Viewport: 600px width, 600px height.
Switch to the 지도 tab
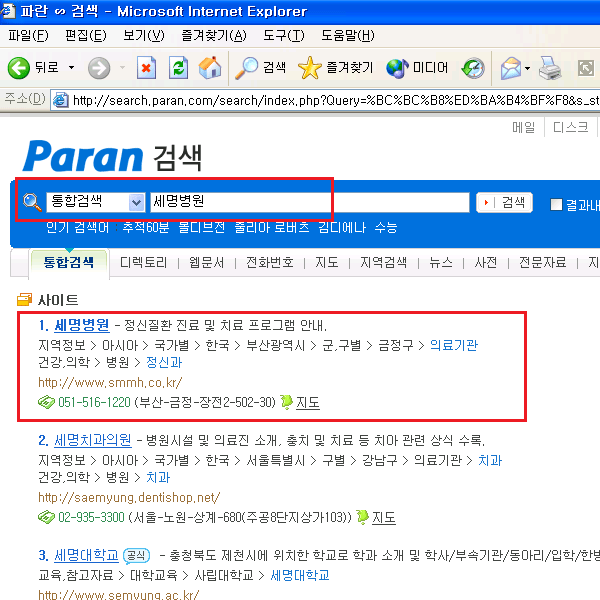[327, 262]
